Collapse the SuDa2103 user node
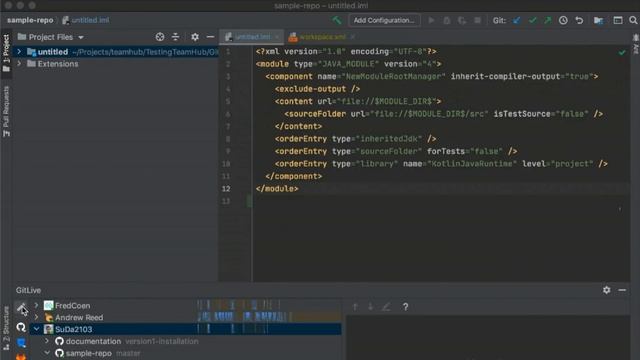 (x=36, y=329)
